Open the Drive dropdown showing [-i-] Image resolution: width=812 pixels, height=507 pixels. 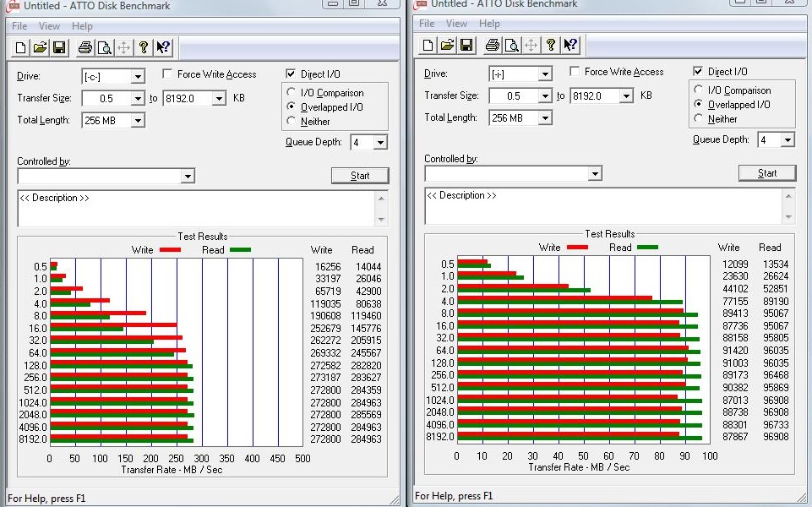click(x=544, y=74)
